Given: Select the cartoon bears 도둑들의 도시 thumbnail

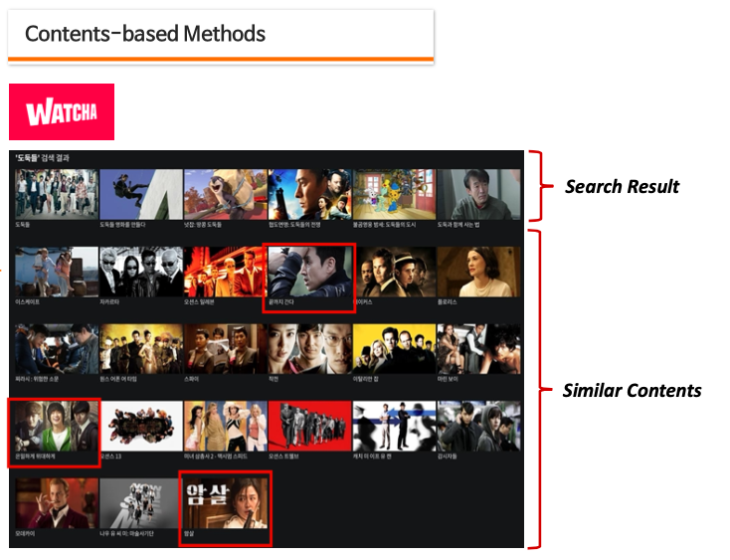Looking at the screenshot, I should pos(394,194).
